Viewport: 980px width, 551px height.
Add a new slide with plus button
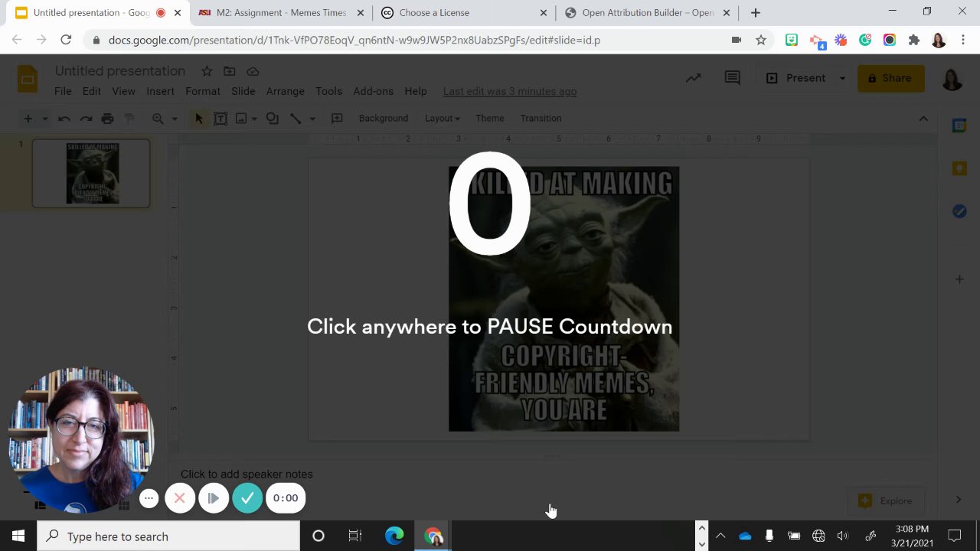pos(28,119)
